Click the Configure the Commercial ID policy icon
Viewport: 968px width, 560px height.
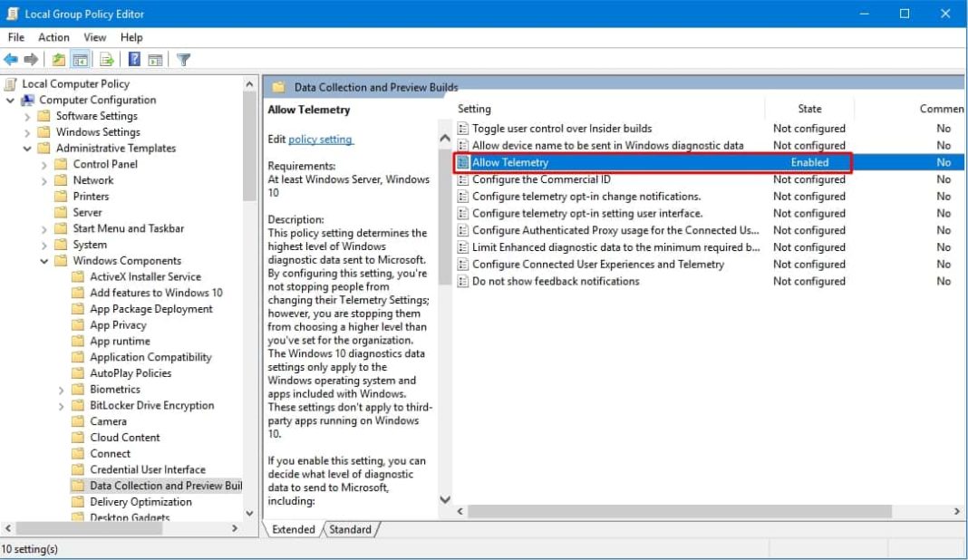pos(463,179)
